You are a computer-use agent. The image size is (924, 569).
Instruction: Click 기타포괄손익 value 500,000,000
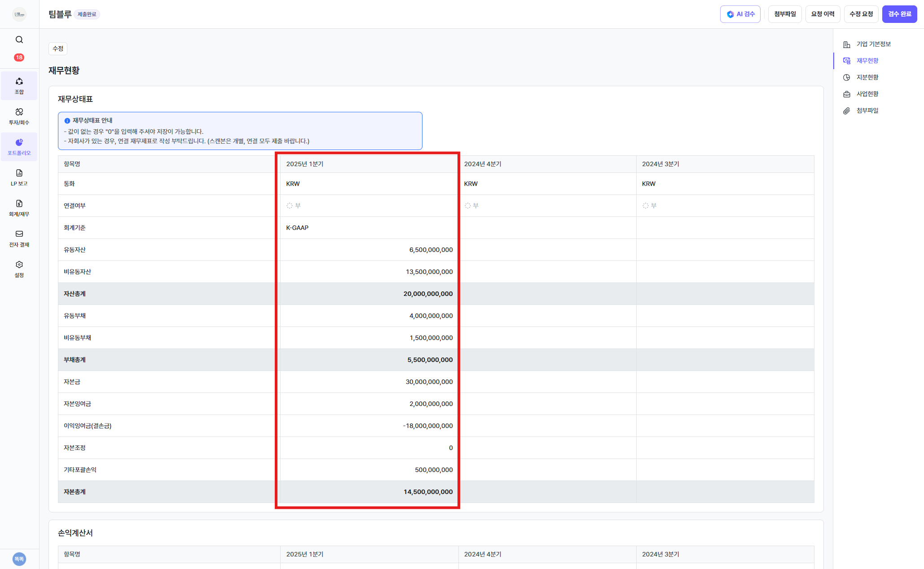point(433,470)
